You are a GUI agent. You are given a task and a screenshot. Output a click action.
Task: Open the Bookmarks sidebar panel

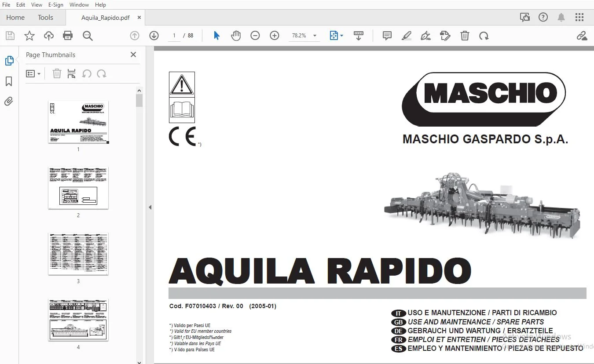click(x=9, y=81)
